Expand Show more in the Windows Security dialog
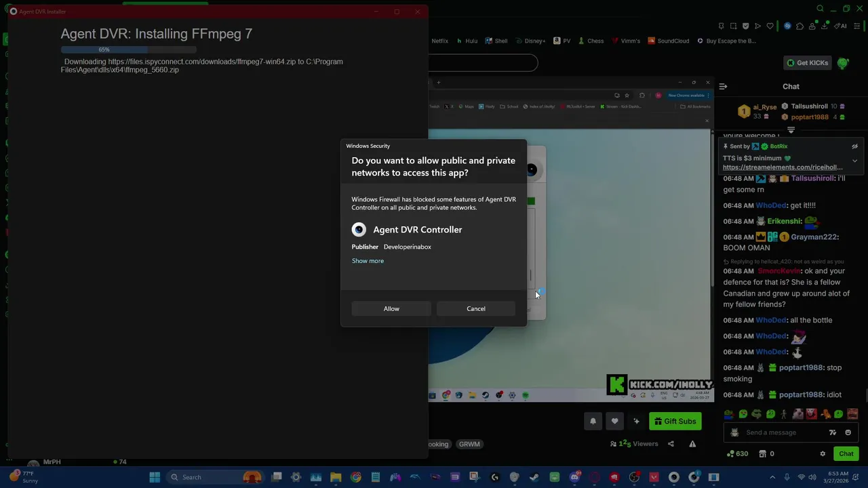 tap(368, 261)
